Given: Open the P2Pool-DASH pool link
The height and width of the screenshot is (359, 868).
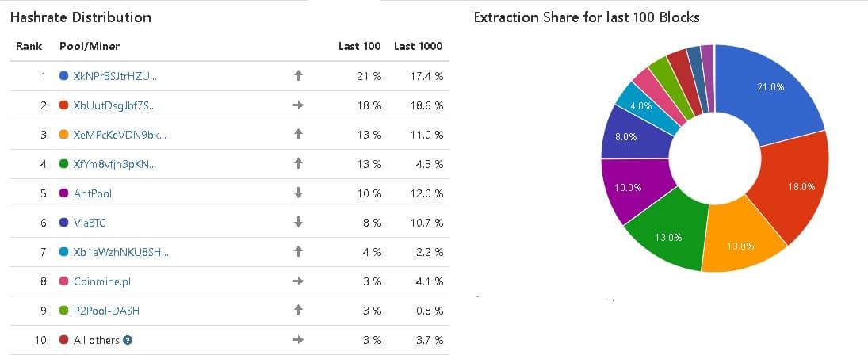Looking at the screenshot, I should pos(106,311).
